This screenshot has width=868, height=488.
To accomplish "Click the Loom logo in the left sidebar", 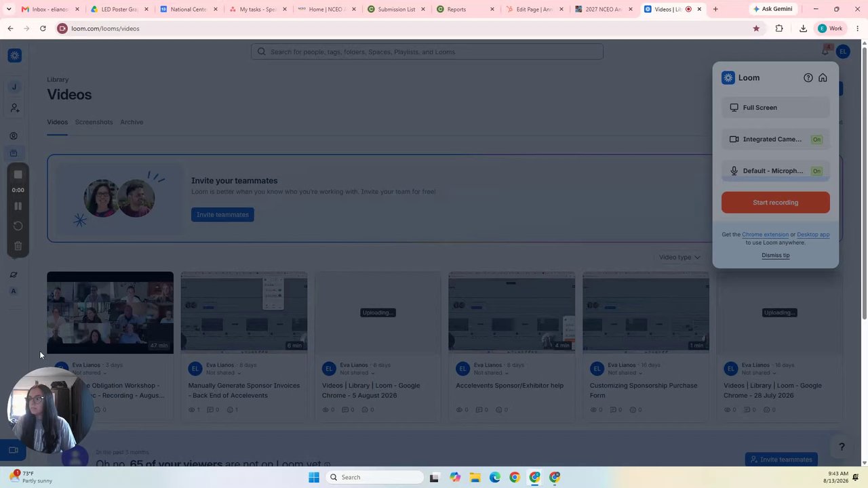I will pos(14,56).
